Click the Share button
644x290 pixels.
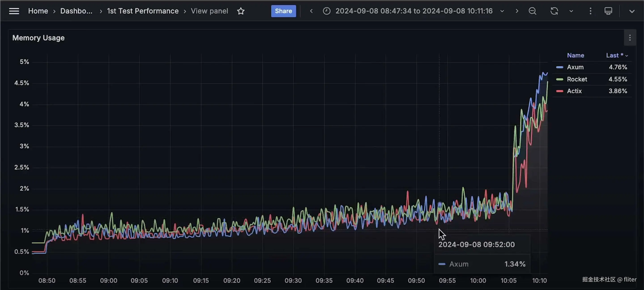pos(283,11)
